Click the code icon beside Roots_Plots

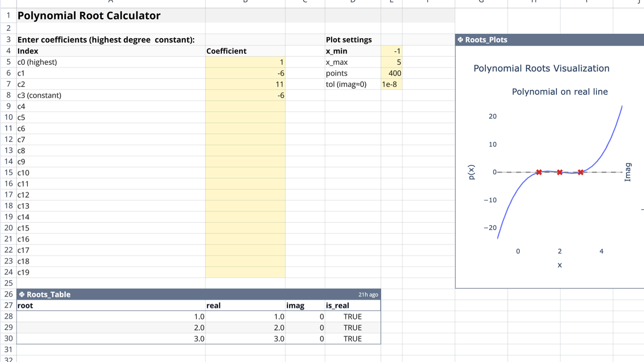click(460, 40)
